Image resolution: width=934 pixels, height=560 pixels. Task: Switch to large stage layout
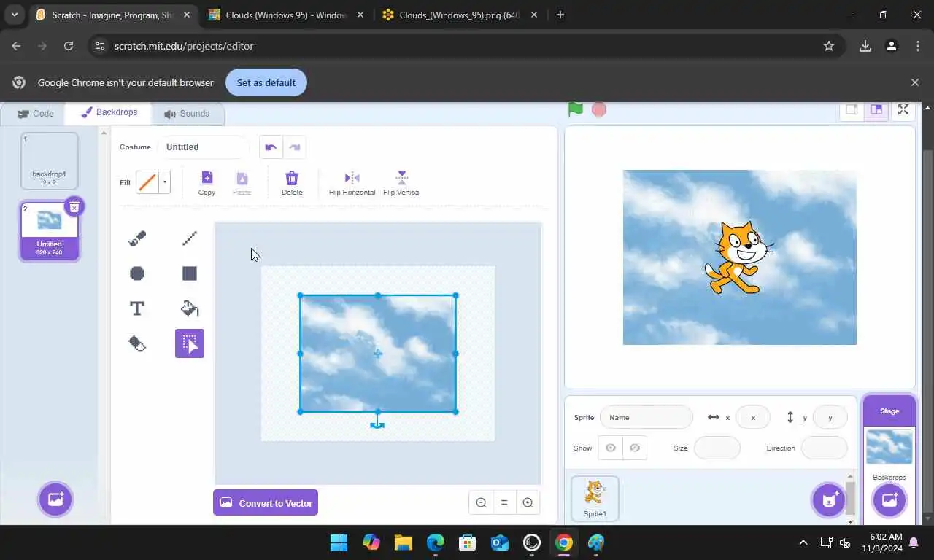click(876, 110)
